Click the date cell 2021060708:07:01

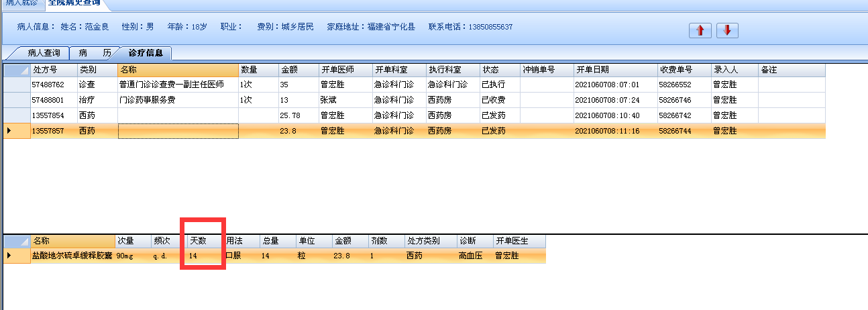(616, 85)
